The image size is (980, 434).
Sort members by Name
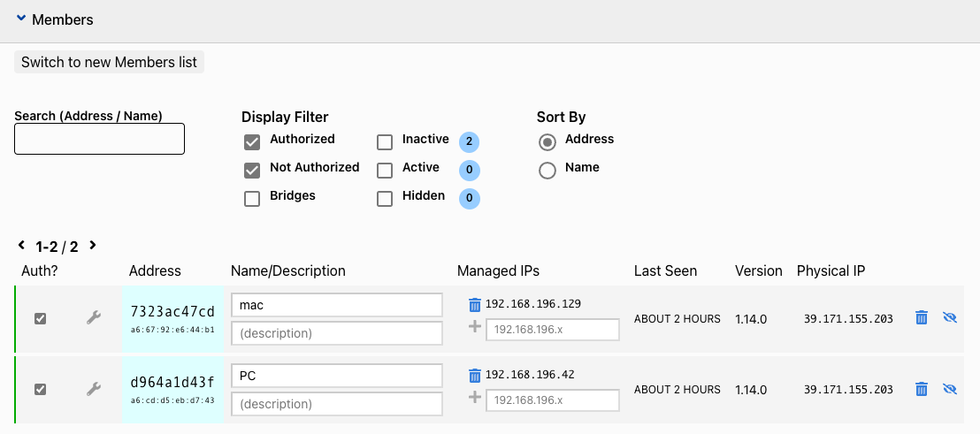coord(547,170)
